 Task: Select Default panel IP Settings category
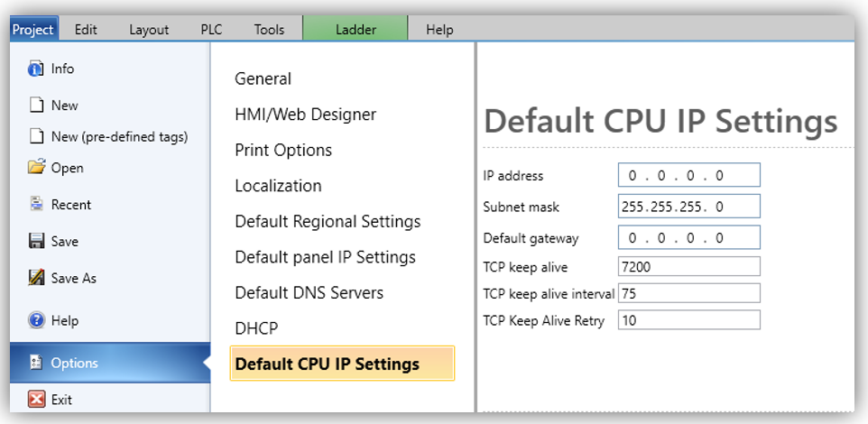326,257
